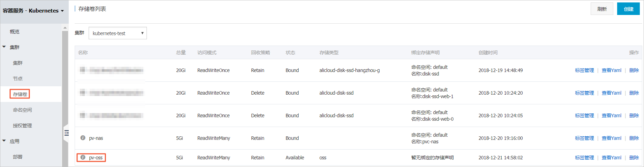Click 标签管理 for pv-nas row
This screenshot has width=644, height=167.
[x=584, y=138]
